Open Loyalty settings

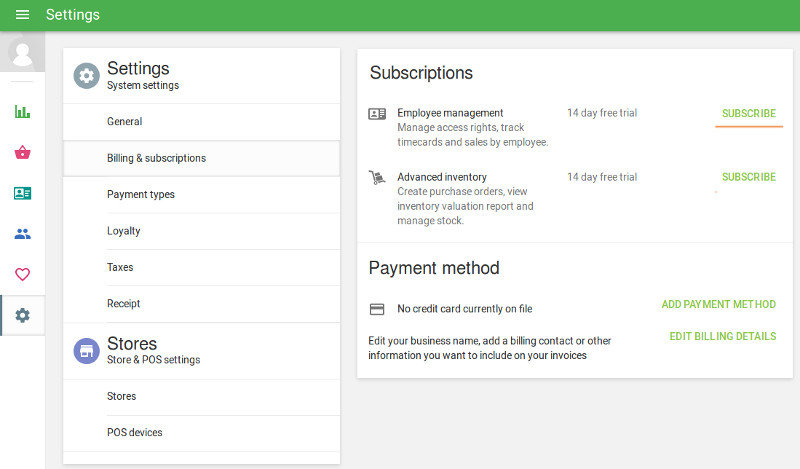pos(123,231)
